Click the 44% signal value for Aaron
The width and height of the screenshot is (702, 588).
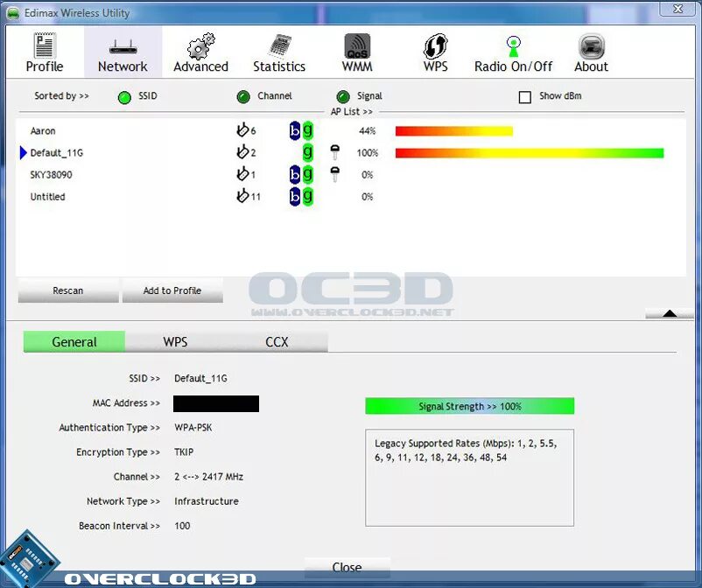pos(367,130)
